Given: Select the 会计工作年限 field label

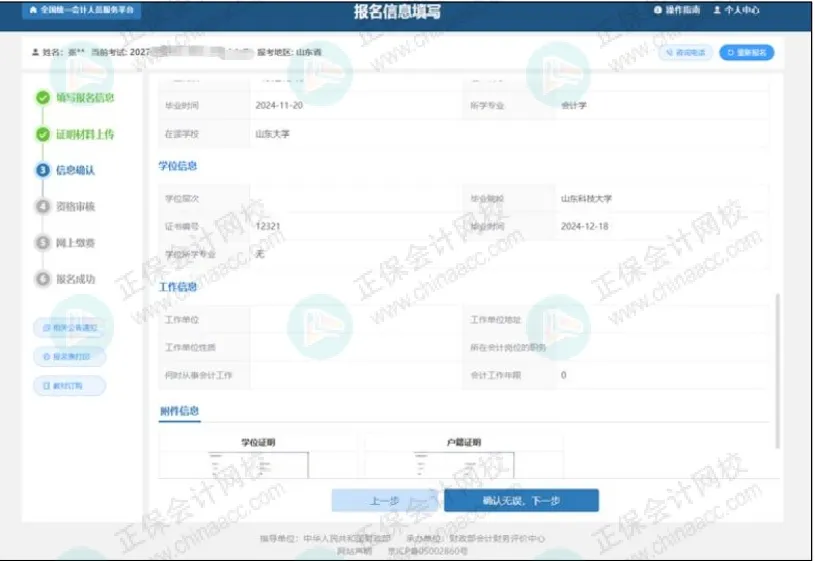Looking at the screenshot, I should coord(495,375).
